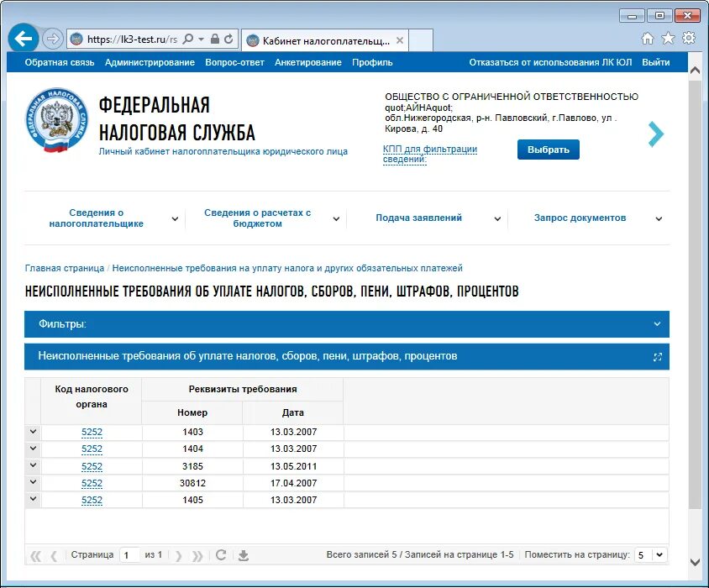
Task: Click tax authority code 5252 in row 1405
Action: [92, 501]
